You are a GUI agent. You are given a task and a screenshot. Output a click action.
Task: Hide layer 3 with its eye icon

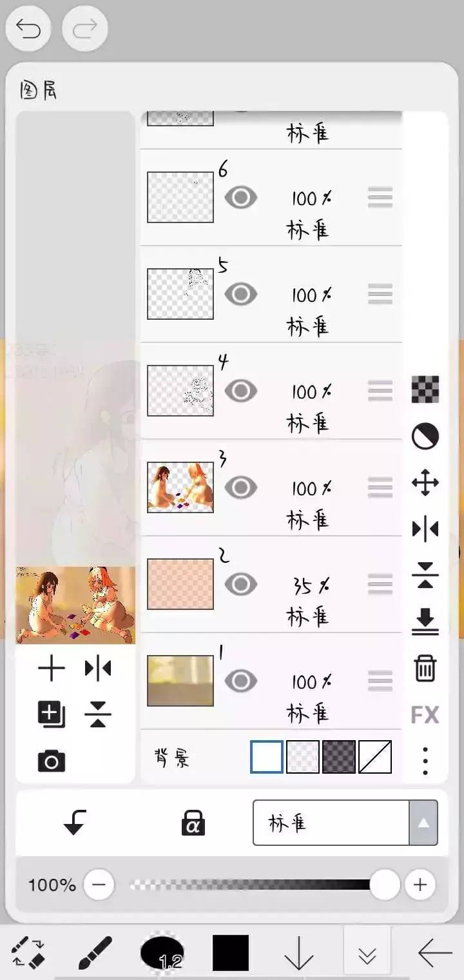(241, 487)
